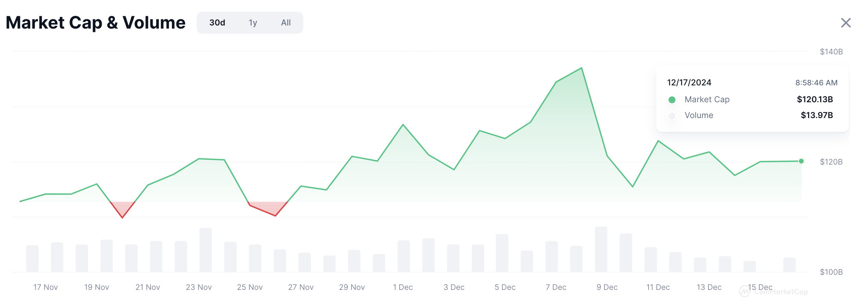Show the All time range
Screen dimensions: 868x304
point(286,23)
